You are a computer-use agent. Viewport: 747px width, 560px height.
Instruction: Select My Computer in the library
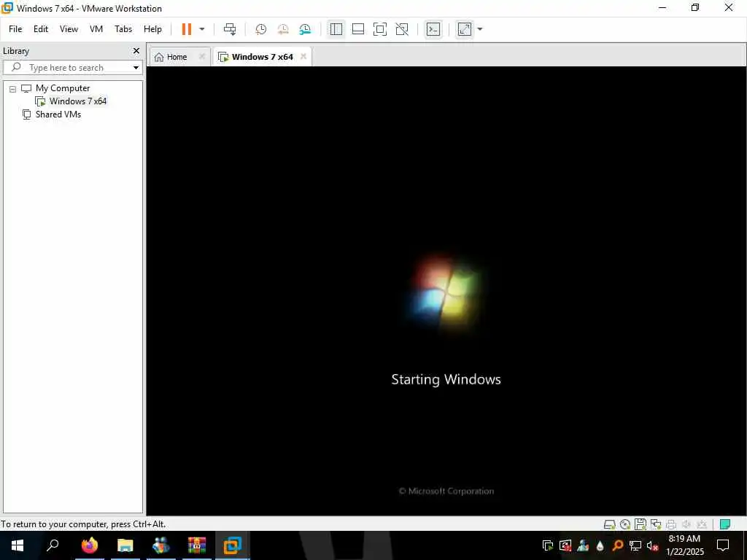click(x=63, y=88)
